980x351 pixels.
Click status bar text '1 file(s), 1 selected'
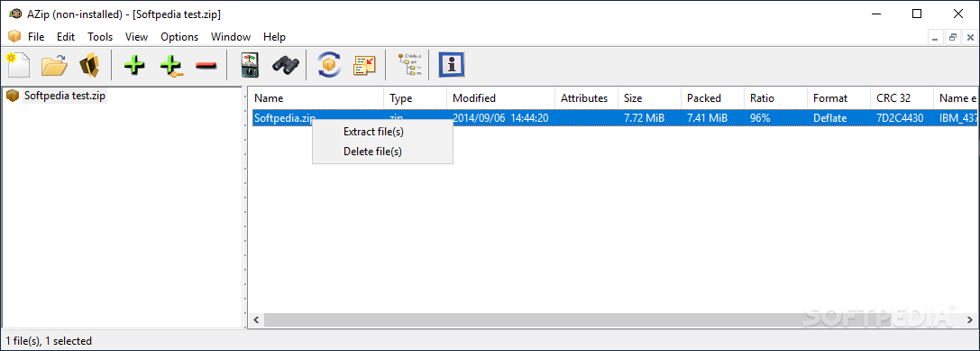[x=49, y=341]
